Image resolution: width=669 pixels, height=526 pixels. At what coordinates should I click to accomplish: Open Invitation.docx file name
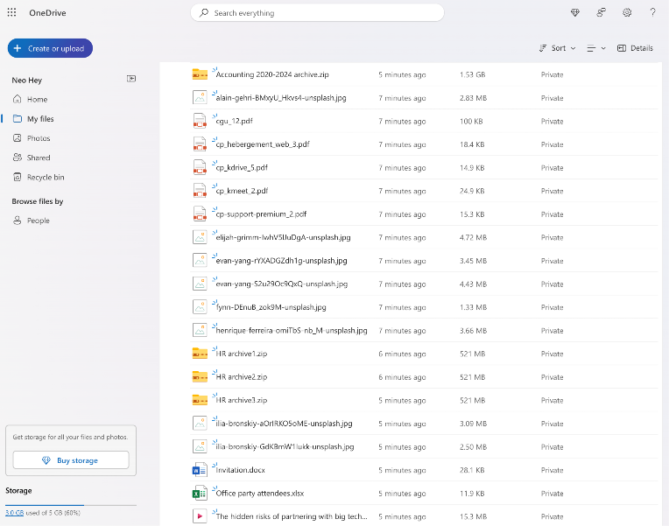tap(241, 470)
